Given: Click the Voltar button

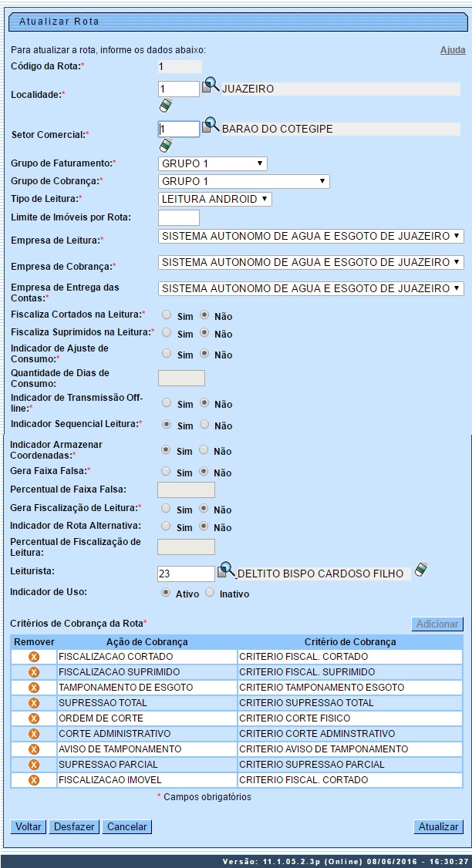Looking at the screenshot, I should pyautogui.click(x=29, y=826).
